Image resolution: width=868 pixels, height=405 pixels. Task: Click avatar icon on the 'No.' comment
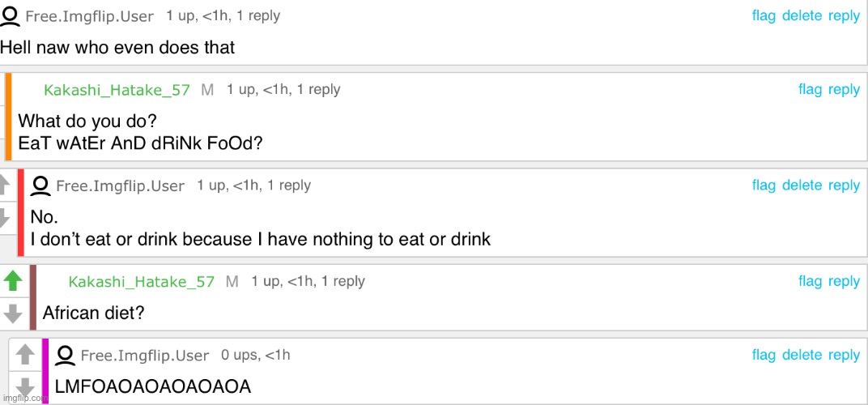pos(41,185)
